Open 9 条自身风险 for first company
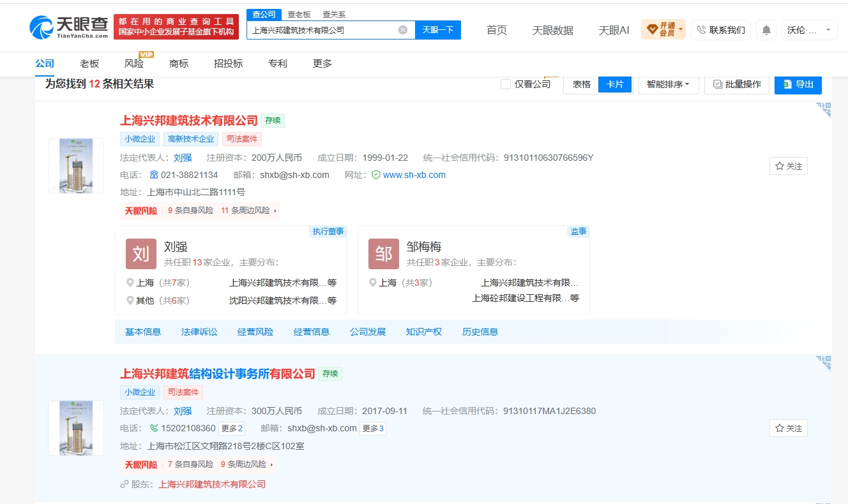Image resolution: width=848 pixels, height=504 pixels. coord(190,211)
